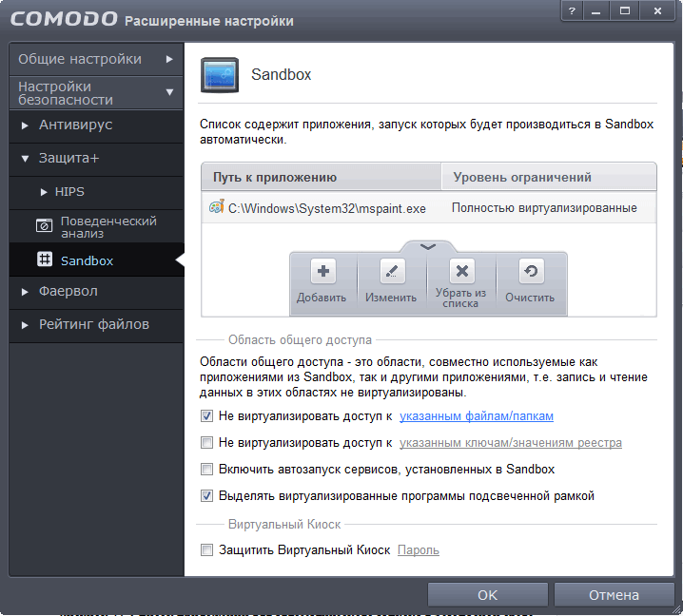
Task: Click Общие настройки menu label
Action: coord(80,59)
